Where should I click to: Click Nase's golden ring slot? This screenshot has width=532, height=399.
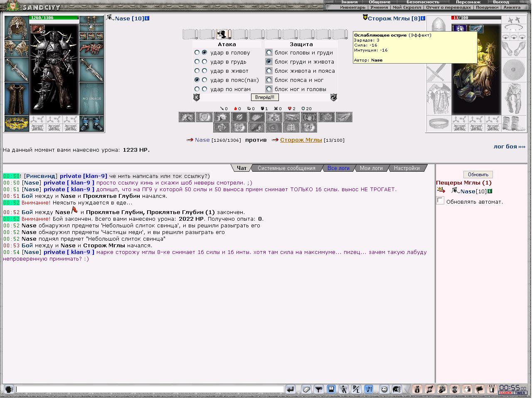[x=17, y=123]
